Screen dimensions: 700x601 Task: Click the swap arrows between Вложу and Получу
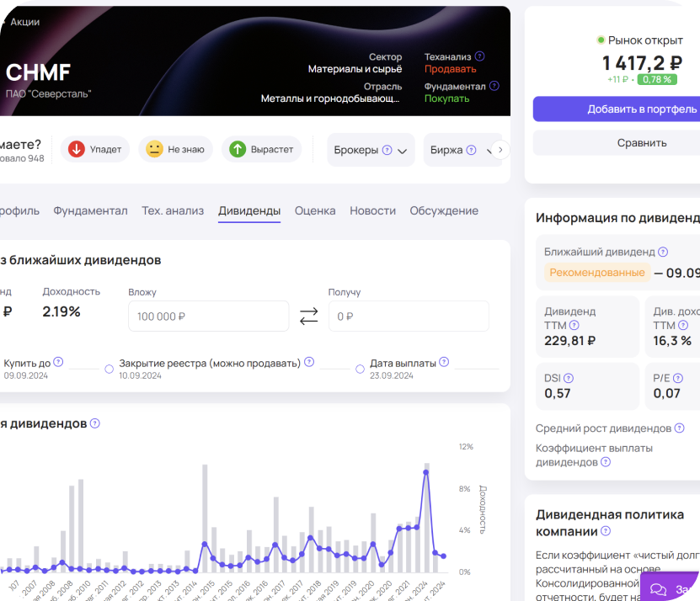coord(308,316)
